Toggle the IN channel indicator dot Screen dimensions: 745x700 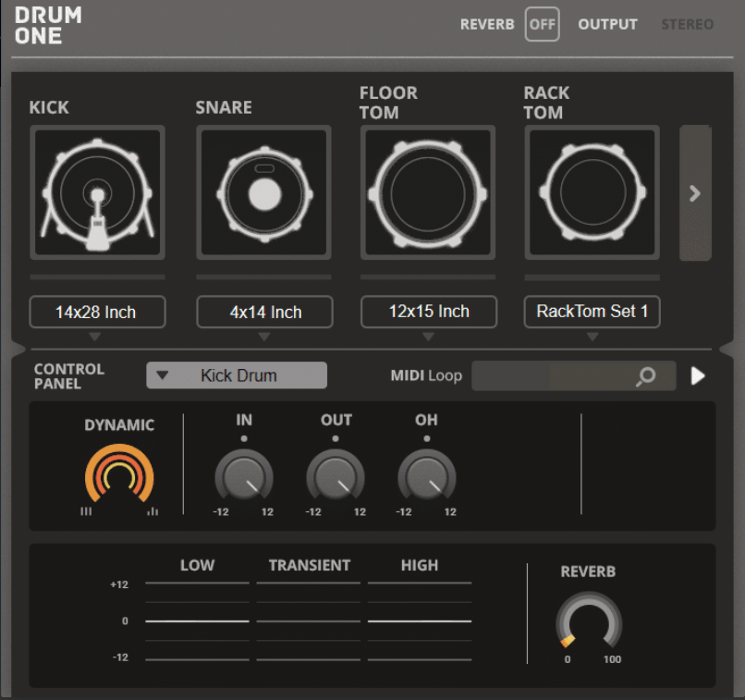[244, 438]
